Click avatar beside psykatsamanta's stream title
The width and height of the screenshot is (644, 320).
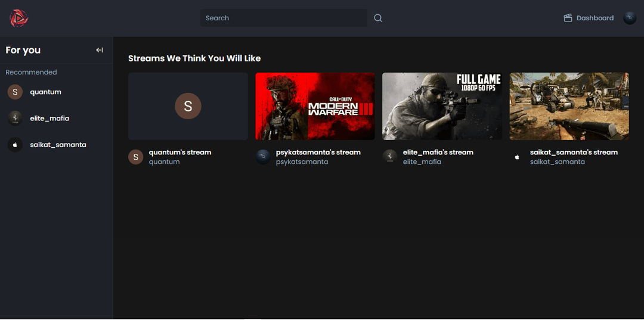click(x=263, y=157)
